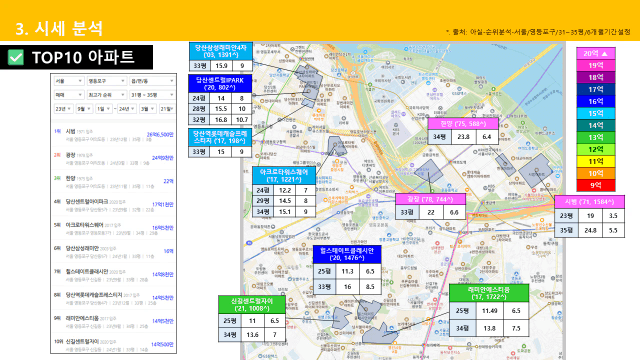
Task: Open the 최고가 순위 sort dropdown
Action: 106,95
